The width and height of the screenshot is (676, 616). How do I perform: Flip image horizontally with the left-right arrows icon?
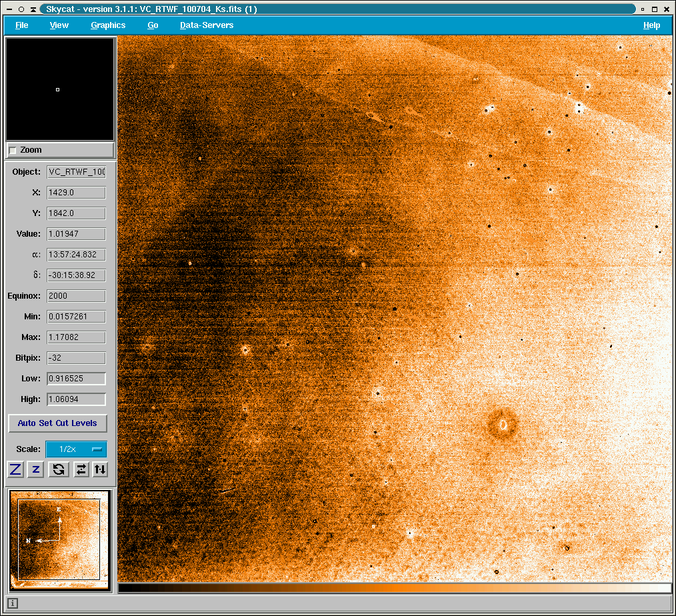(x=81, y=469)
